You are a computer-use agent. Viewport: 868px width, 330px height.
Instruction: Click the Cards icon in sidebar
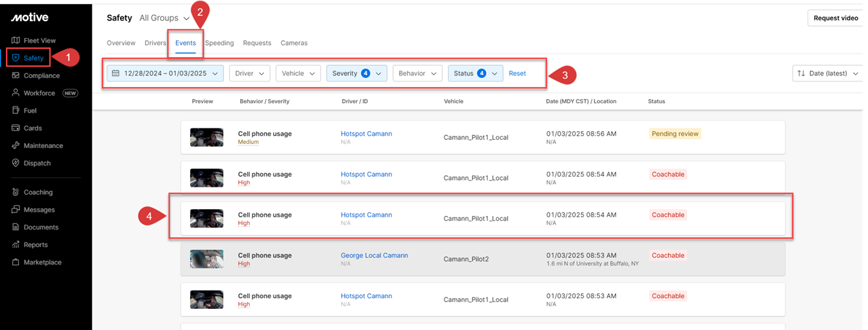(x=16, y=128)
